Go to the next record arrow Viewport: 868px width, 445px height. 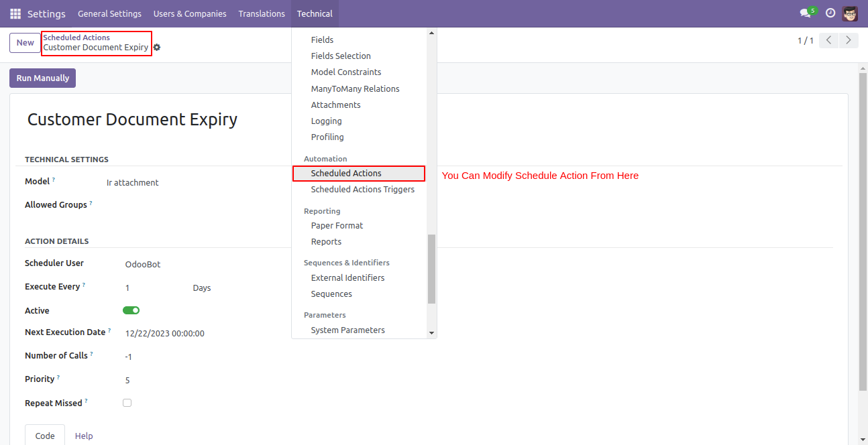(849, 41)
